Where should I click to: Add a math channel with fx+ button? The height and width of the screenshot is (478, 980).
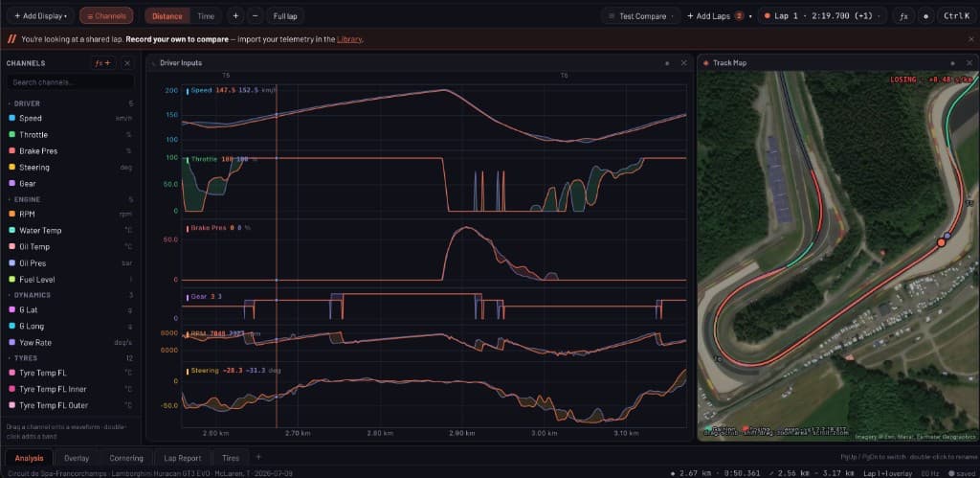103,63
